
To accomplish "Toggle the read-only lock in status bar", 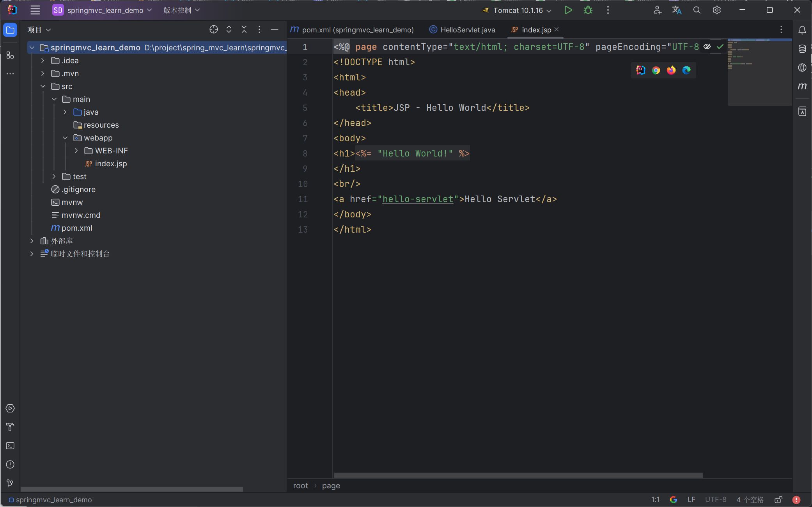I will click(x=778, y=500).
